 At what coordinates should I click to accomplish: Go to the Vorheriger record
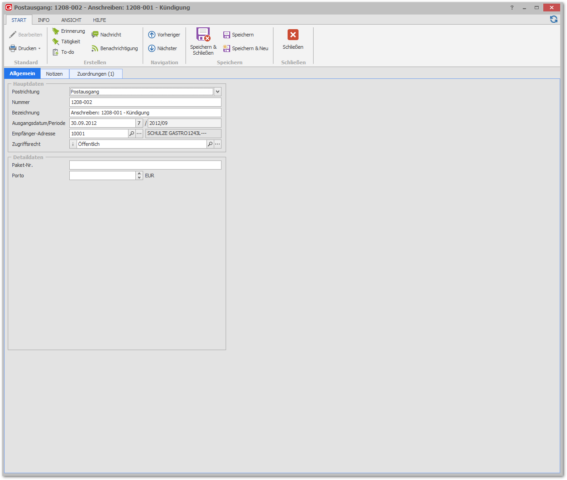(164, 35)
